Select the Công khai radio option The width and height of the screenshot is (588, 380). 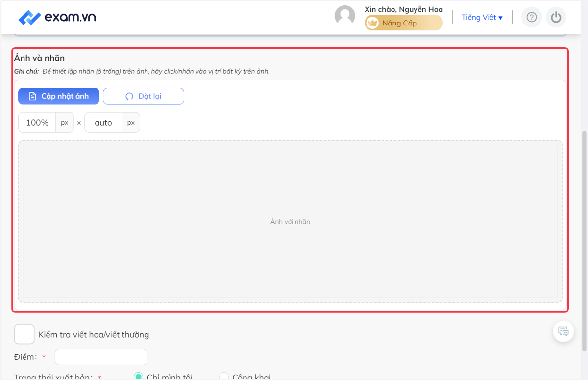click(x=224, y=377)
